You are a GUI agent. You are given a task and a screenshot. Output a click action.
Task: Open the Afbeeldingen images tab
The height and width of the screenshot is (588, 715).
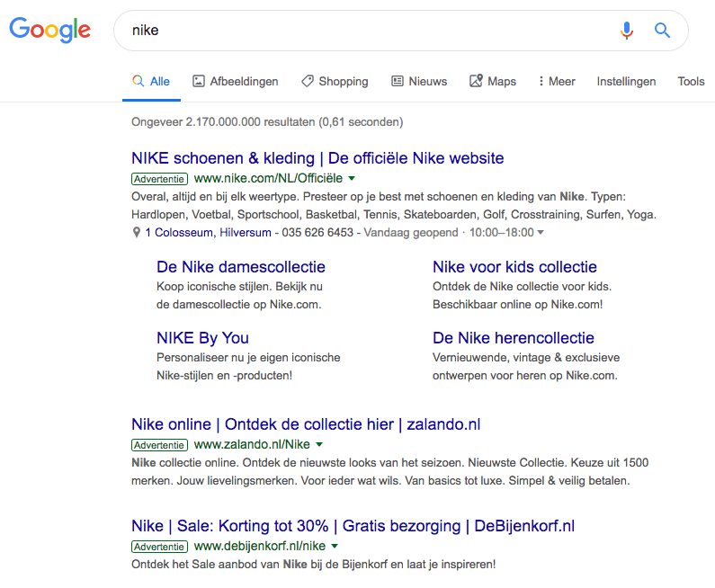236,81
